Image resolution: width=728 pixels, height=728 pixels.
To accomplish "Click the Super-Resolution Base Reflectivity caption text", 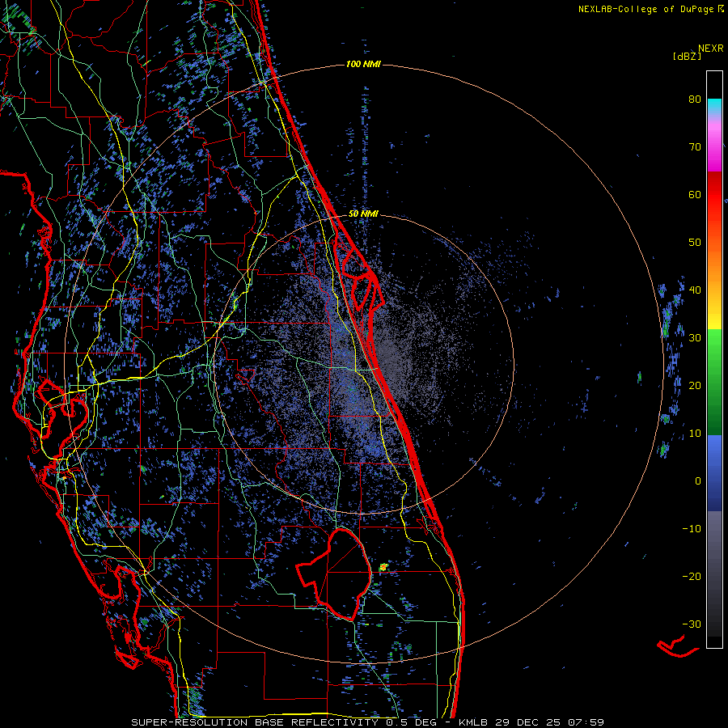I will point(367,722).
